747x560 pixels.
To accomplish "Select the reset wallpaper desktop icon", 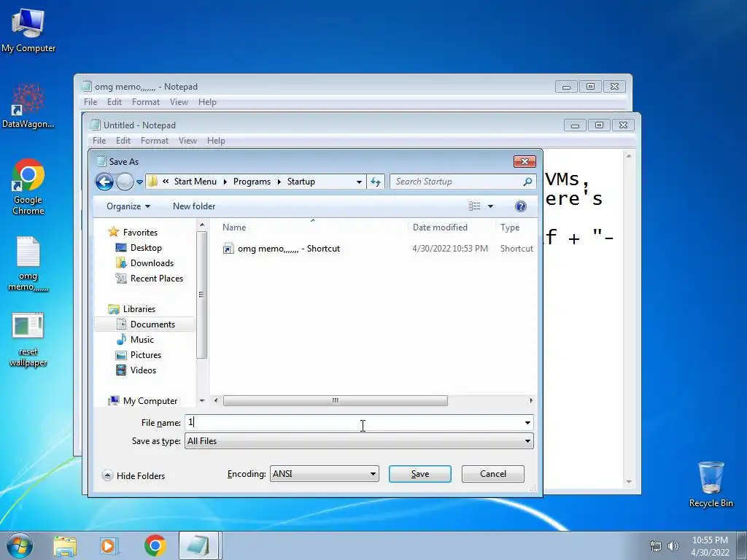I will [x=28, y=340].
